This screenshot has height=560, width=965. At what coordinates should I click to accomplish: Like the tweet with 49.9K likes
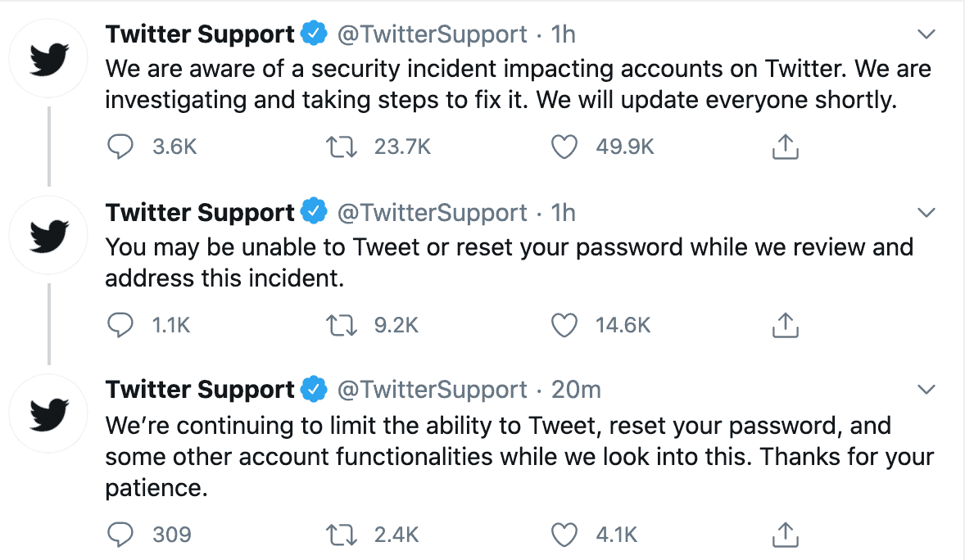pos(564,147)
